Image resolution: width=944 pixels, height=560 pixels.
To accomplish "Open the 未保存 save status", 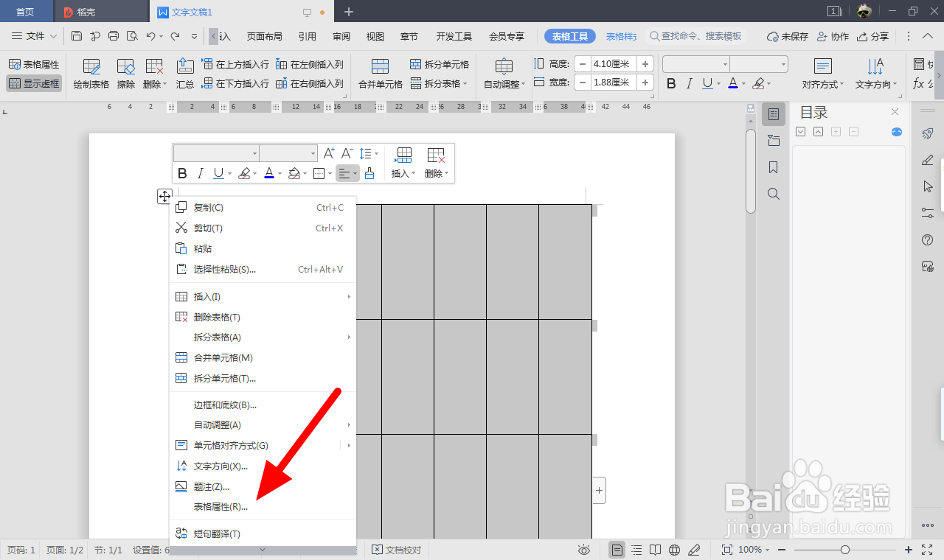I will [x=793, y=35].
